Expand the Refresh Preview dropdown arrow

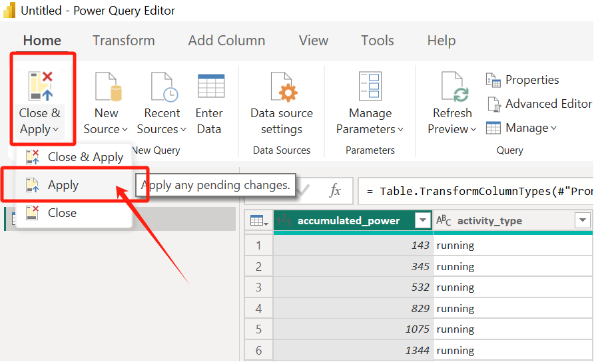pyautogui.click(x=473, y=130)
